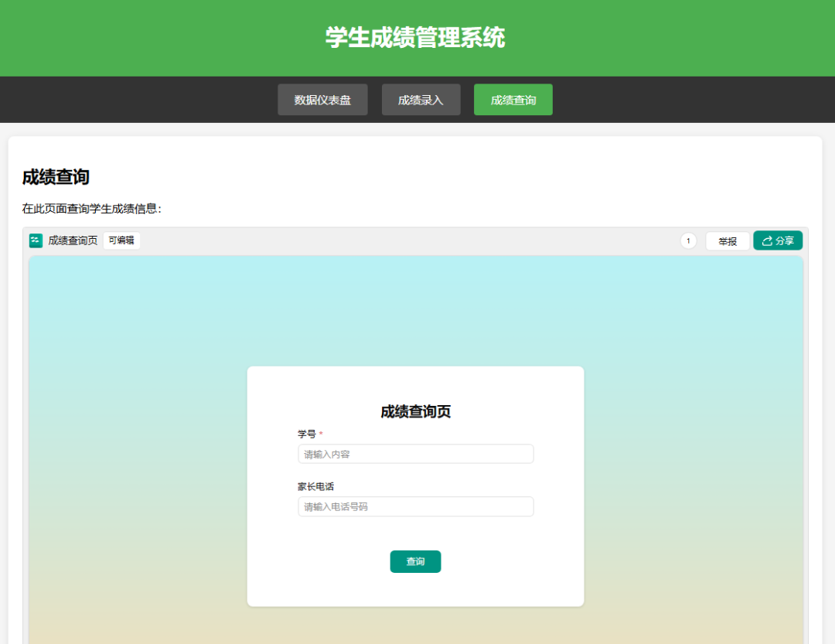Click the 成绩查询页 form title link
This screenshot has height=644, width=835.
[75, 240]
